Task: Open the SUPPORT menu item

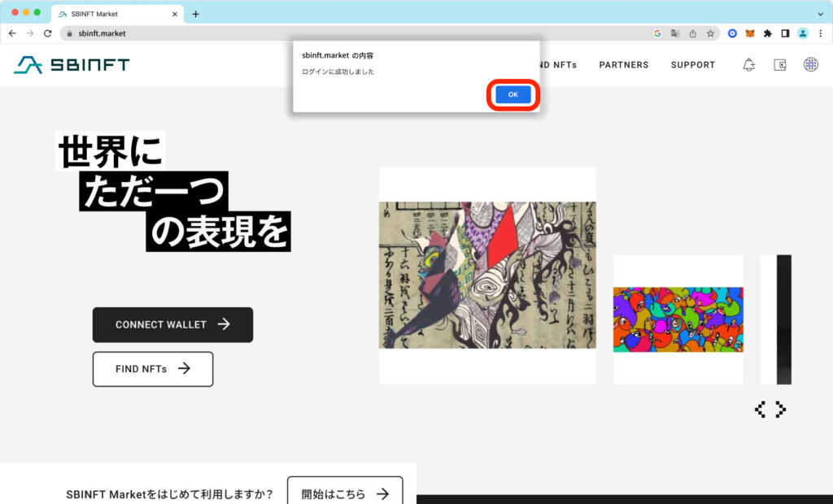Action: coord(693,65)
